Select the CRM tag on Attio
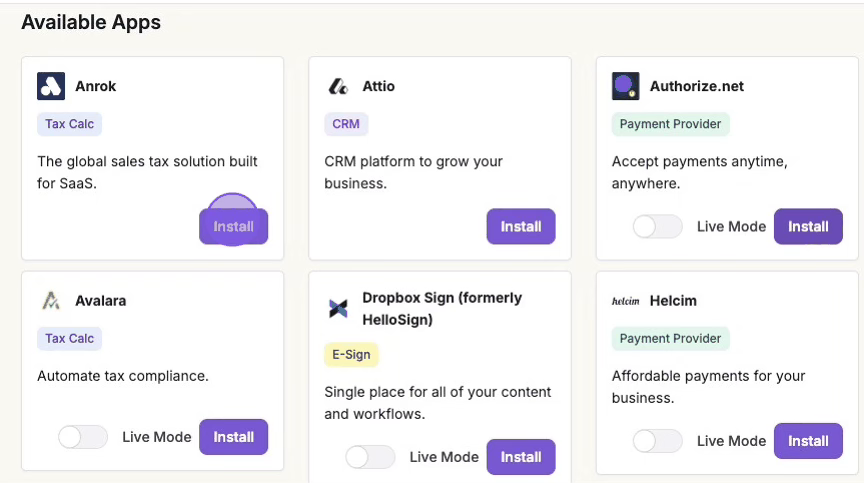This screenshot has width=864, height=483. coord(346,124)
